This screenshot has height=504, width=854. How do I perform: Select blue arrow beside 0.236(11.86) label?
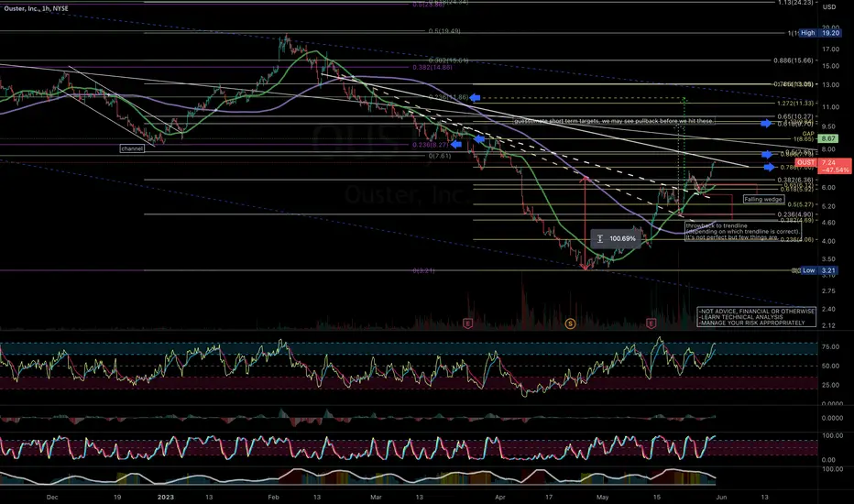click(475, 97)
